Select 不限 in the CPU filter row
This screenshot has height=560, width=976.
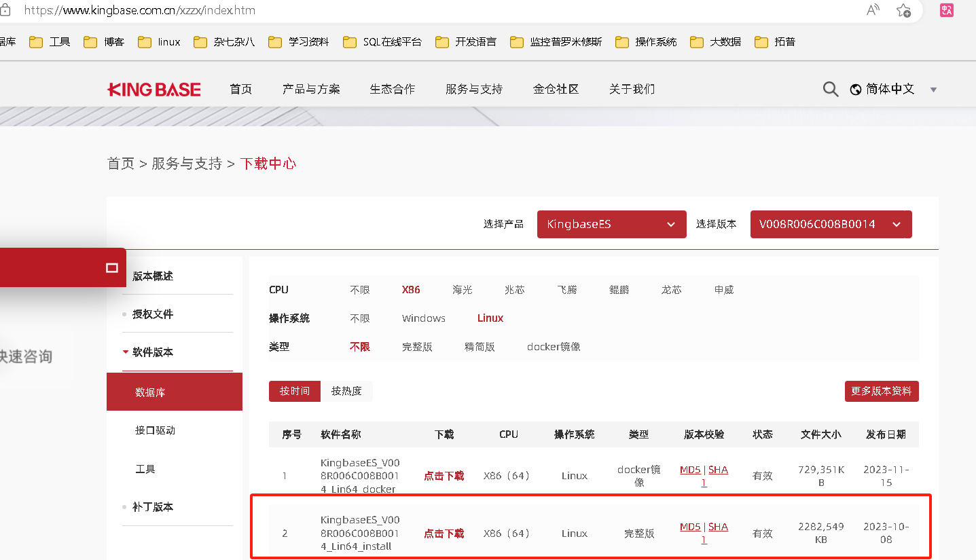coord(360,290)
